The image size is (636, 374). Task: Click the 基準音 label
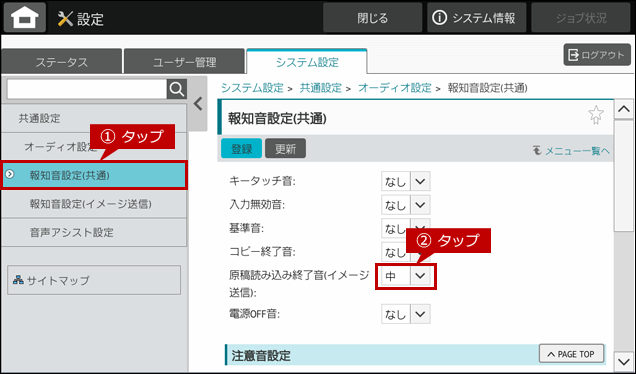tap(247, 228)
